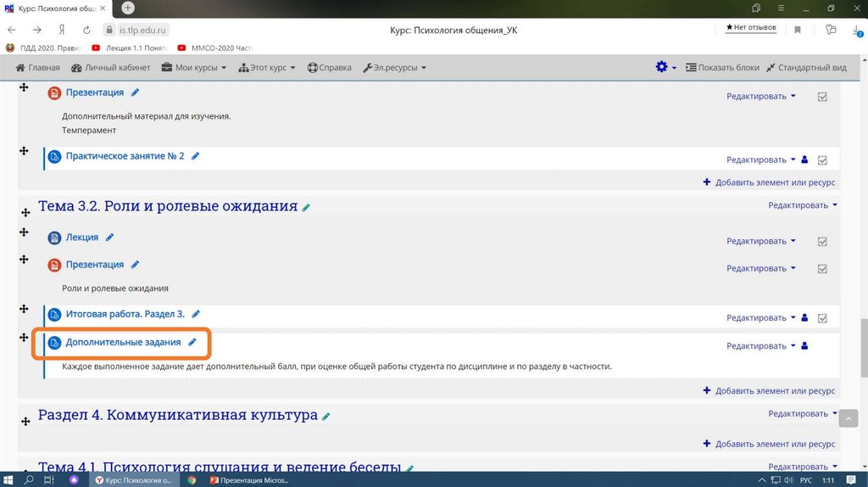Click move handle for Раздел 4 section
This screenshot has width=868, height=487.
coord(25,422)
